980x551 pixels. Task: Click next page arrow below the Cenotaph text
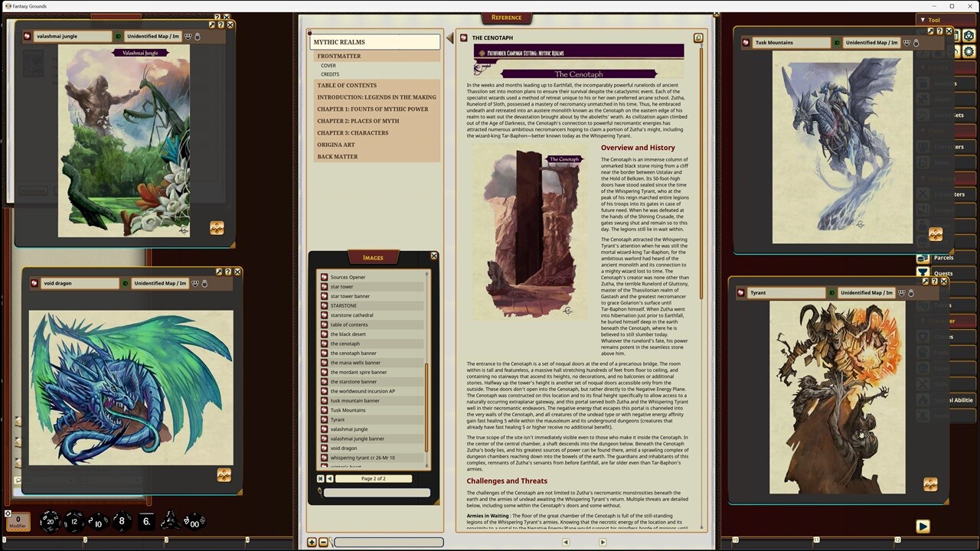(603, 541)
